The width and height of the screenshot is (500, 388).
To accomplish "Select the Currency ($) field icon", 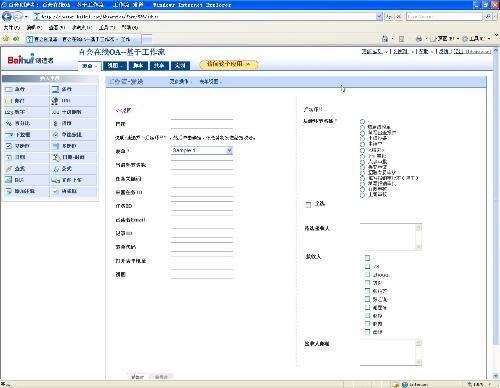I will point(55,123).
